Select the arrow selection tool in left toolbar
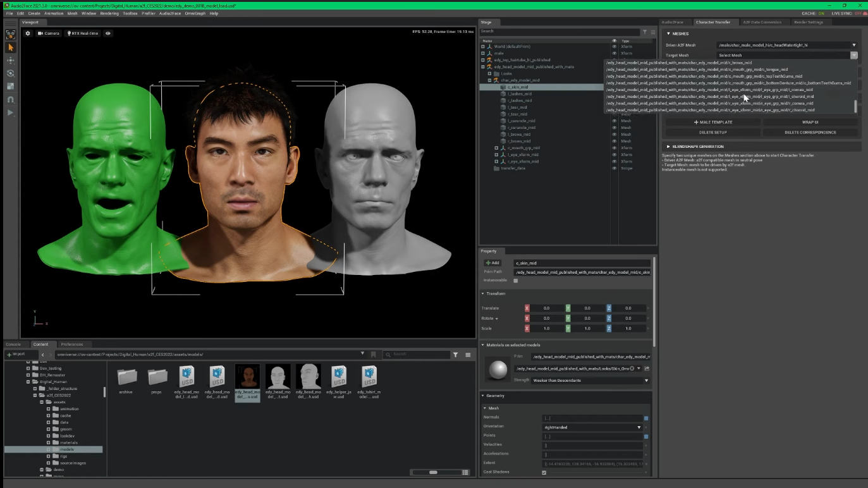 (x=11, y=47)
